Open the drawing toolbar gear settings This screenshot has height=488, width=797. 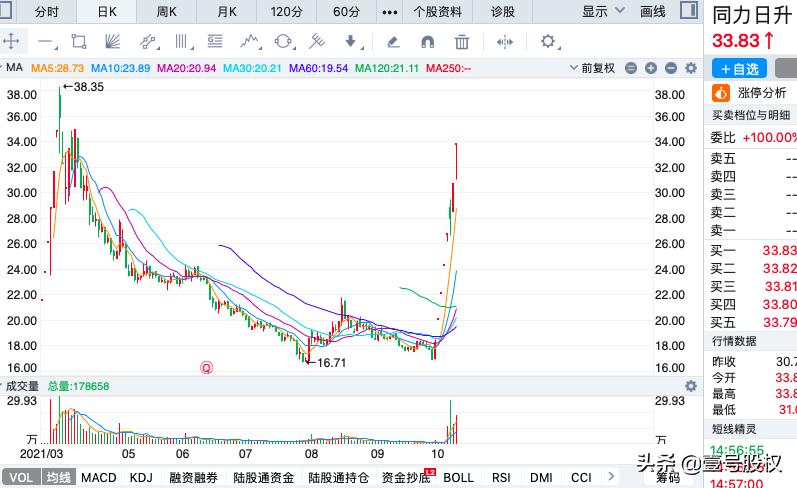pyautogui.click(x=549, y=41)
